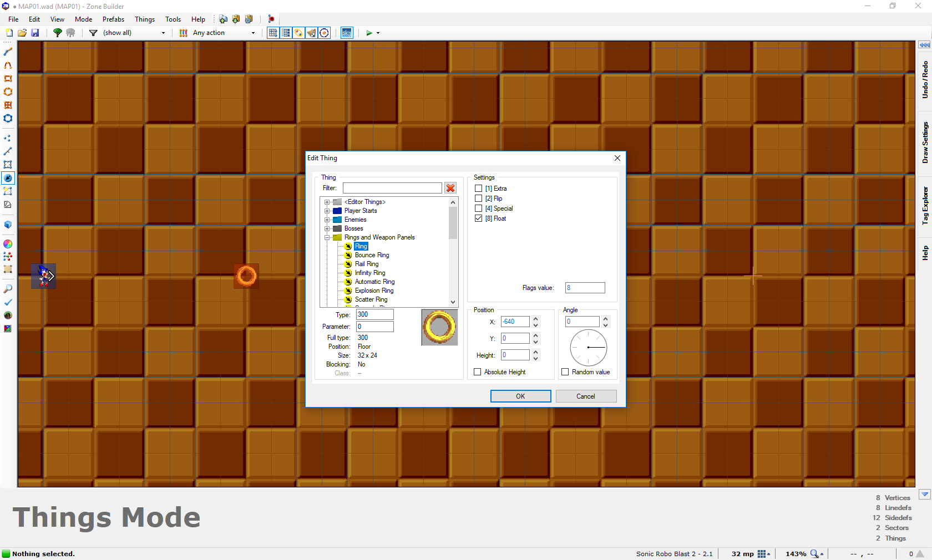
Task: Clear the thing filter with the red X
Action: 450,189
